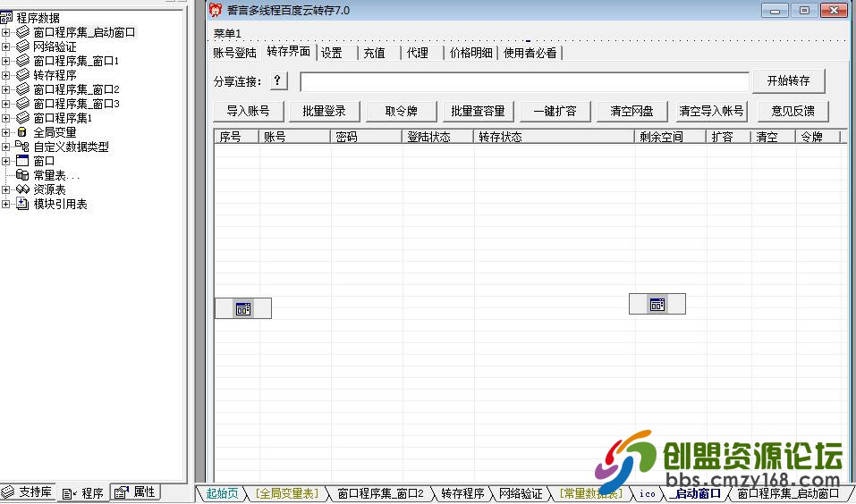This screenshot has height=504, width=856.
Task: Click the 导入账号 button
Action: pos(248,112)
